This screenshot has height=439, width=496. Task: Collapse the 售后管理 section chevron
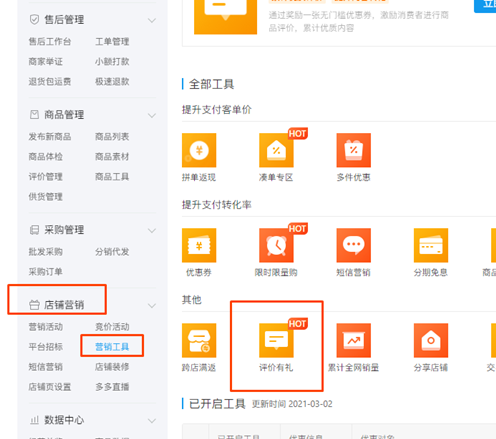click(x=152, y=20)
